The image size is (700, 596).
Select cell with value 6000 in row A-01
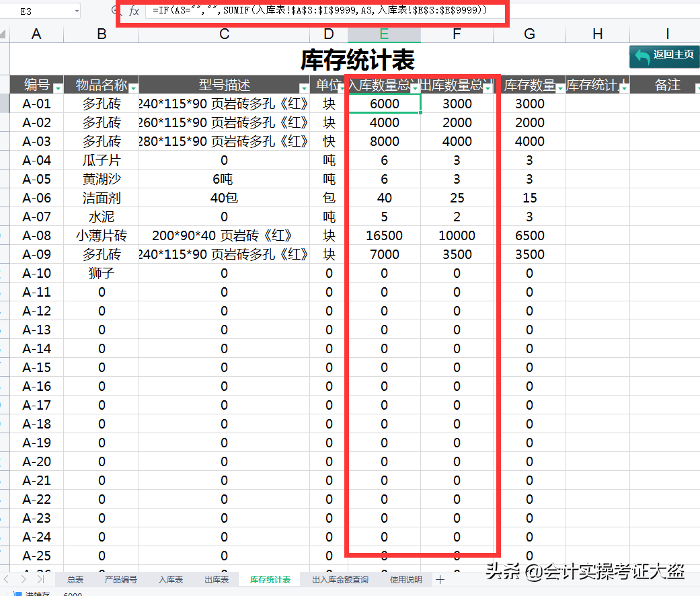pyautogui.click(x=385, y=104)
